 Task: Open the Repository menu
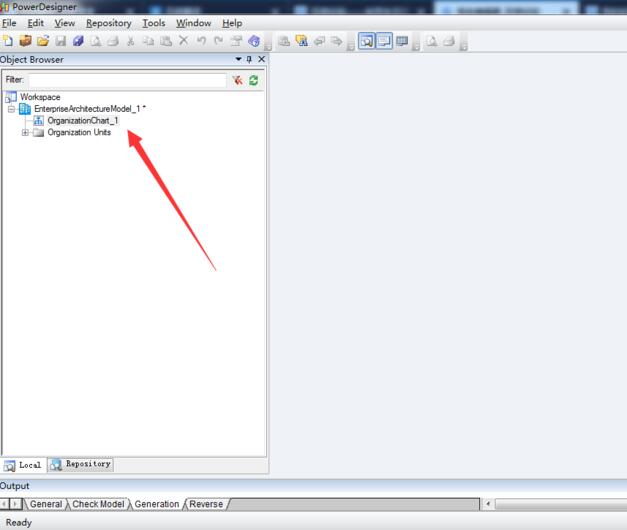108,23
